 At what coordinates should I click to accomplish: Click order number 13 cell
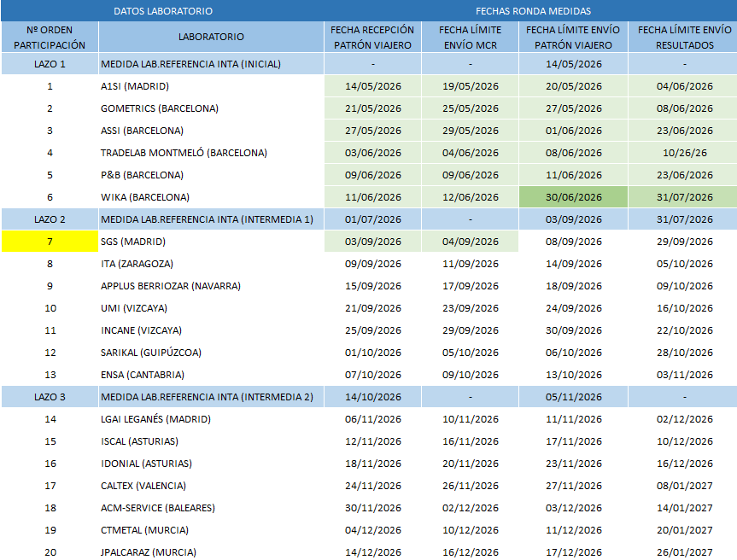point(50,375)
